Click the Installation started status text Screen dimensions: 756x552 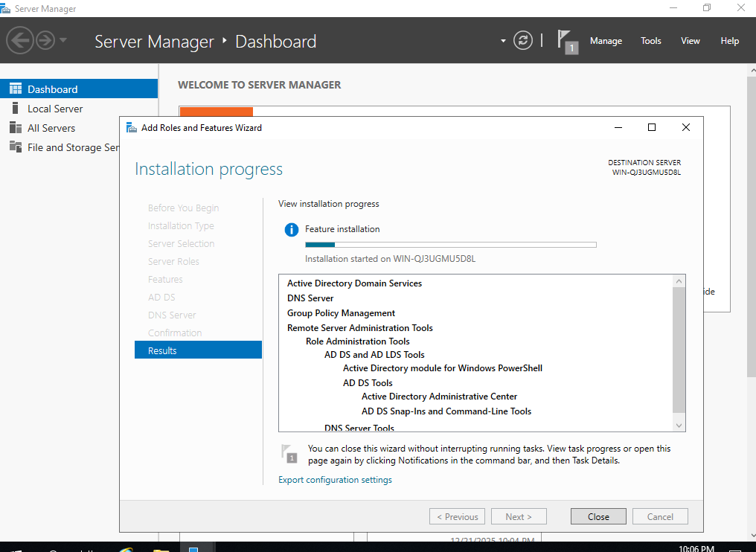point(390,259)
